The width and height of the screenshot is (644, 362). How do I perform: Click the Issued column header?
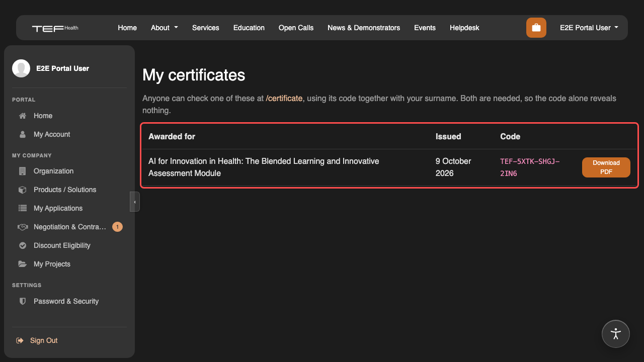tap(448, 136)
